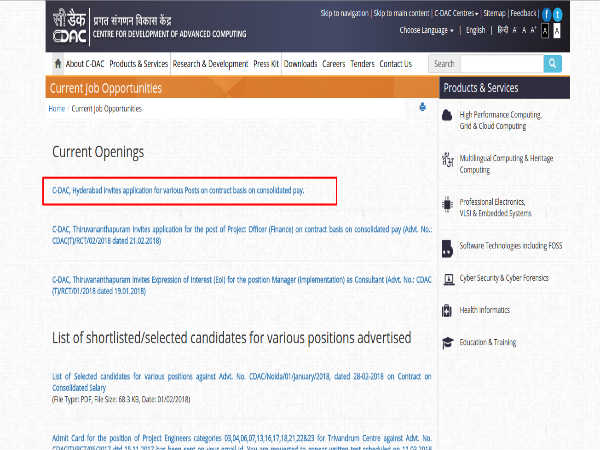Click the Professional Electronics chip icon
The width and height of the screenshot is (600, 450).
pyautogui.click(x=447, y=204)
